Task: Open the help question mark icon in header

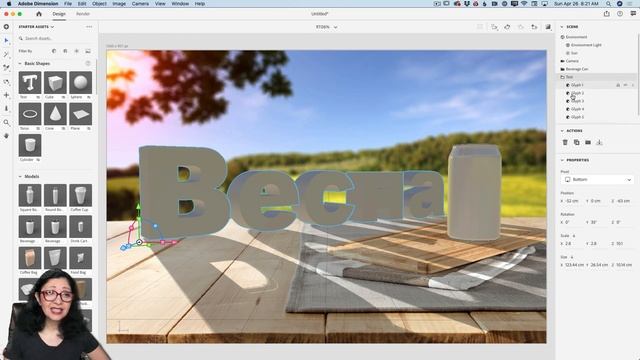Action: pyautogui.click(x=620, y=14)
